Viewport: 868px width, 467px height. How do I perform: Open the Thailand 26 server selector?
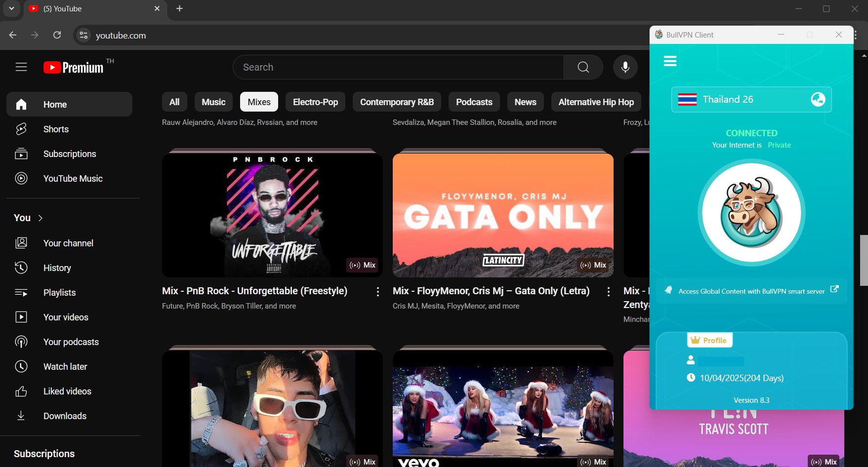751,99
